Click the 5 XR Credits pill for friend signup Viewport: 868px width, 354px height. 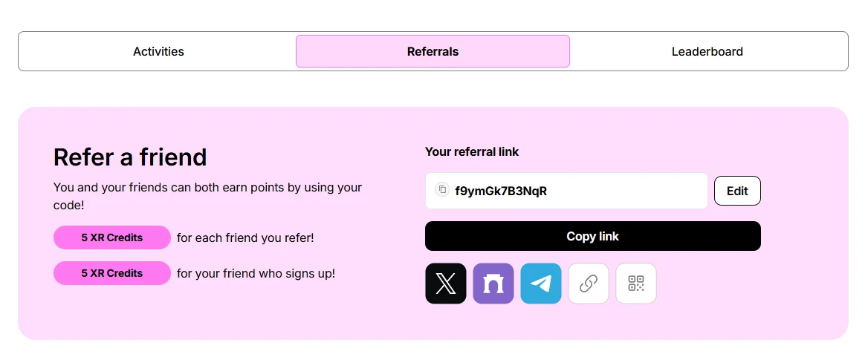112,273
